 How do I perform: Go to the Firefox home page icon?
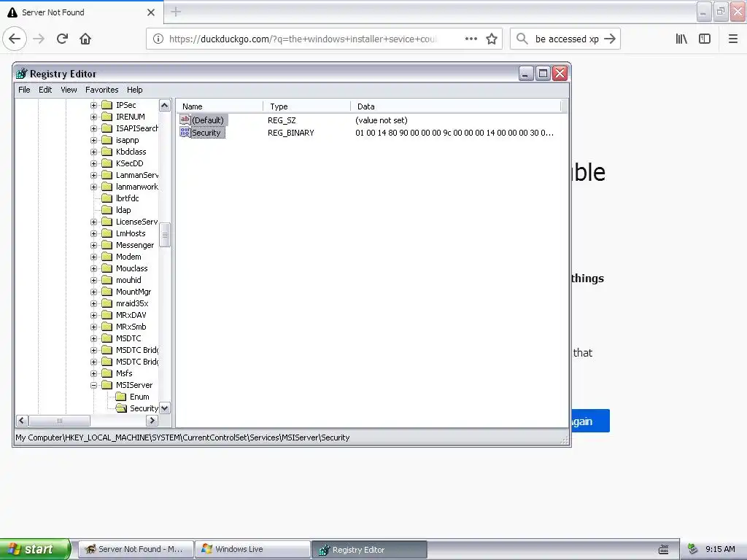pos(85,39)
